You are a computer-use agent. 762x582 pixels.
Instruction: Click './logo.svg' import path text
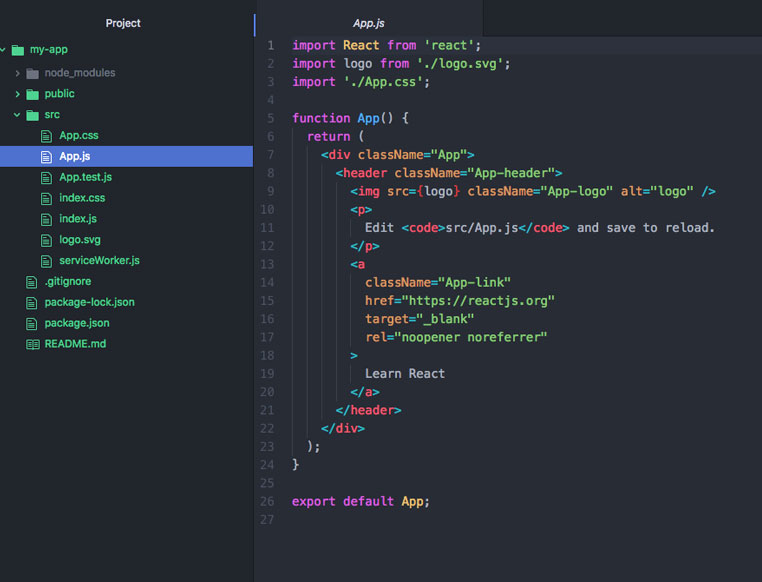point(460,64)
